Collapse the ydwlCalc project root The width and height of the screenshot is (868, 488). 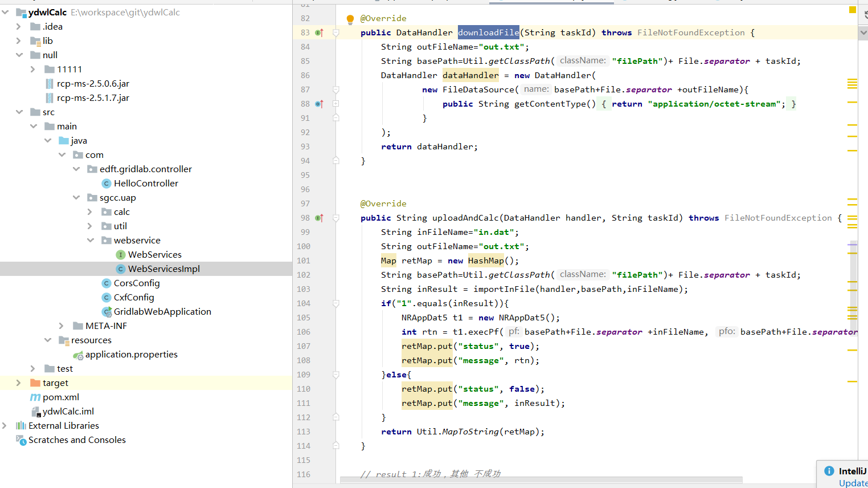click(5, 12)
